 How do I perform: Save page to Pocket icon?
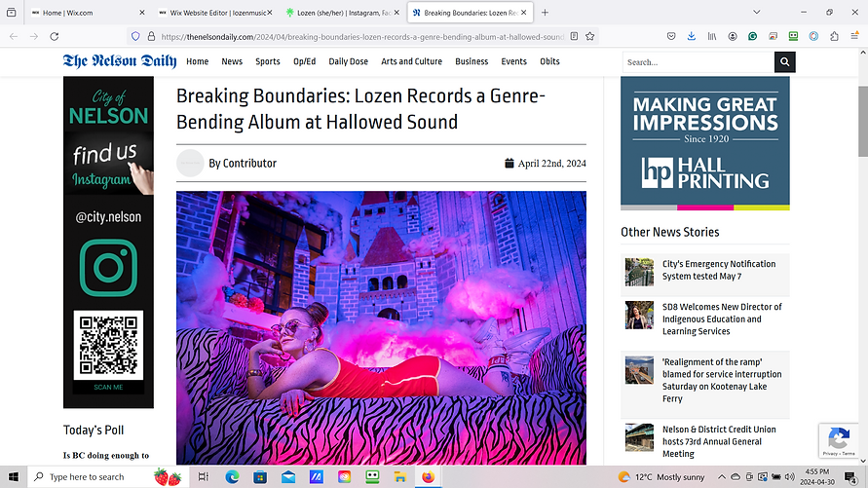coord(671,36)
